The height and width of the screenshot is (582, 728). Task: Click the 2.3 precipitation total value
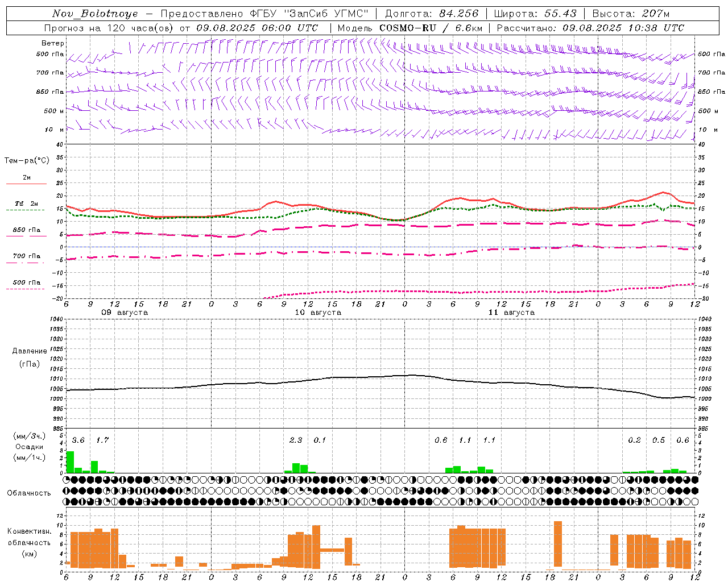(296, 440)
